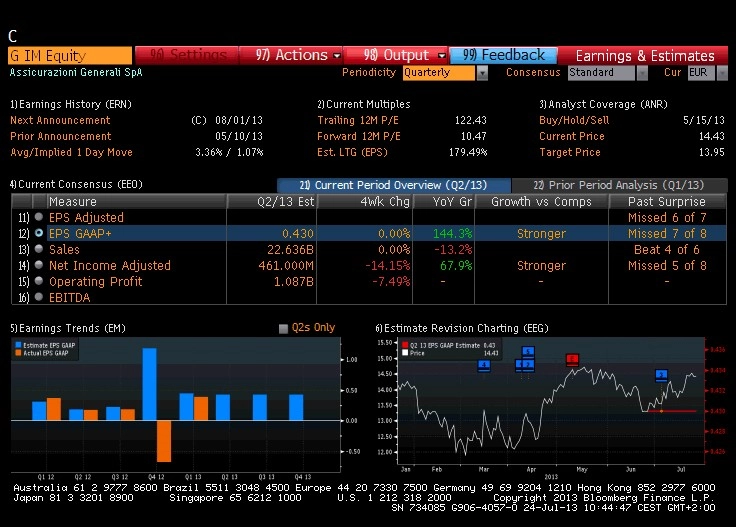Click the Buy/Hold/Sell value 5/15/13
The width and height of the screenshot is (736, 527).
click(x=704, y=120)
